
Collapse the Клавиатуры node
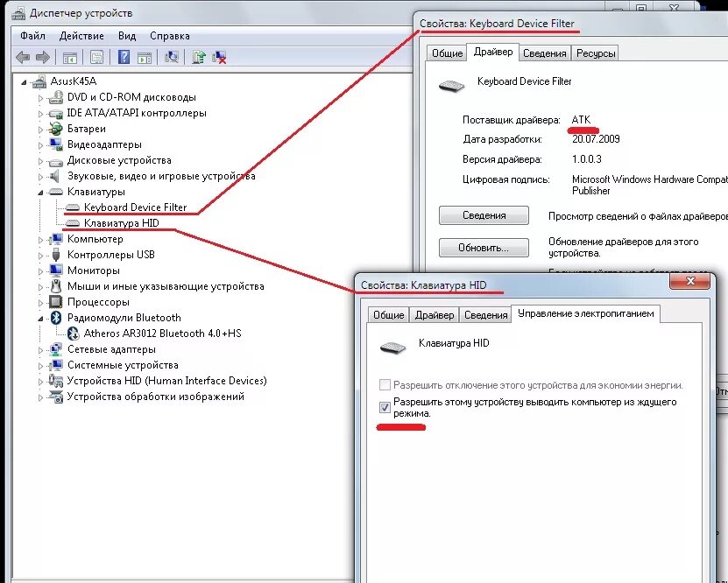[40, 193]
